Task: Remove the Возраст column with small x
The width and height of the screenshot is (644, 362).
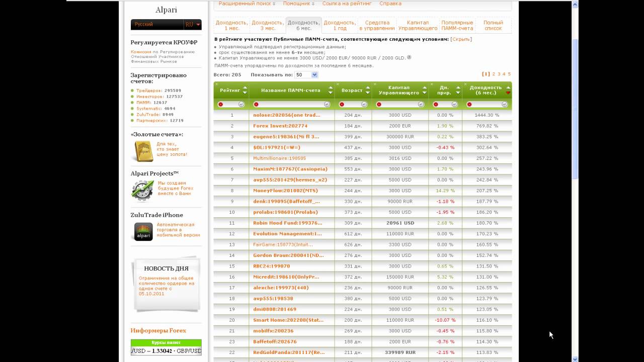Action: coord(338,84)
